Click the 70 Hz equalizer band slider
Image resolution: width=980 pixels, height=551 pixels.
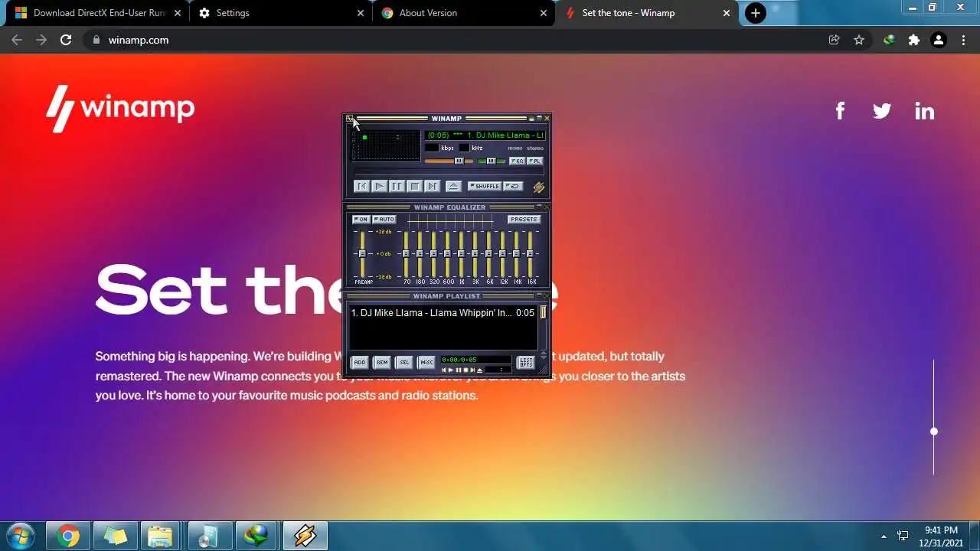pos(406,254)
